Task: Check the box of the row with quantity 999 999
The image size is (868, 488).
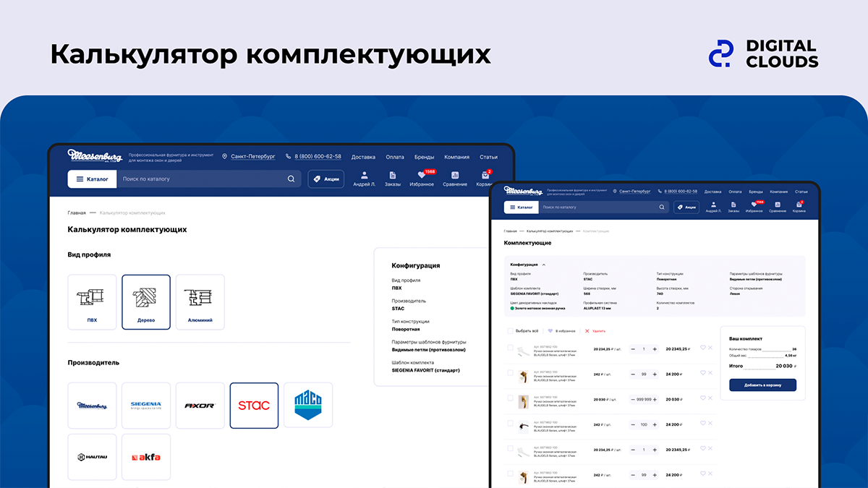Action: pyautogui.click(x=511, y=398)
